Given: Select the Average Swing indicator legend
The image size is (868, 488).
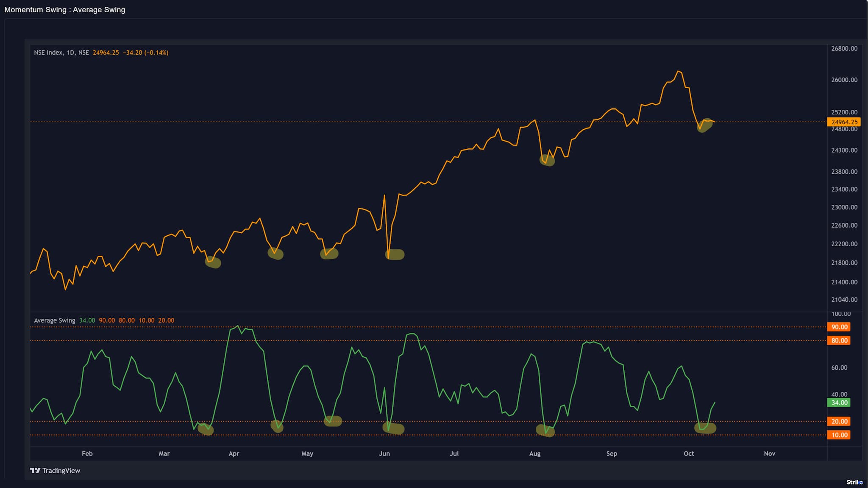Looking at the screenshot, I should coord(54,321).
